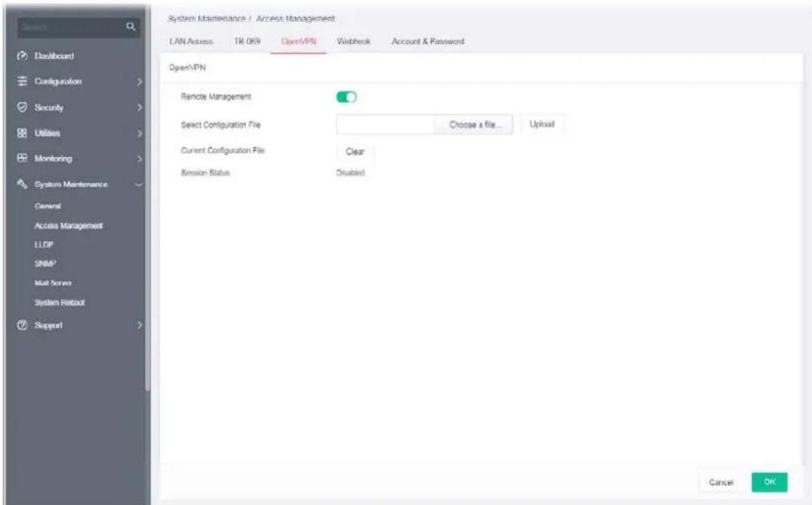Click the Upload button
This screenshot has width=812, height=505.
541,124
